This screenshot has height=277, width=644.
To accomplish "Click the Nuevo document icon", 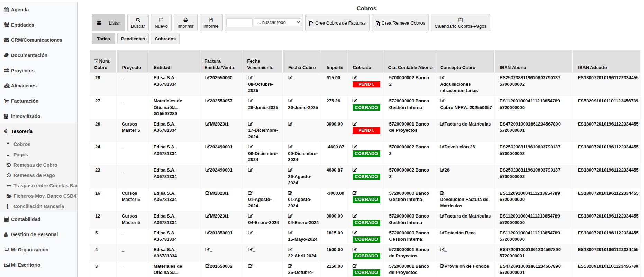I will click(x=161, y=20).
